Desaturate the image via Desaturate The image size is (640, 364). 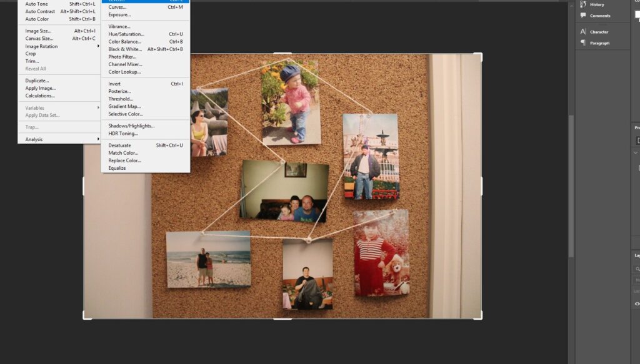click(145, 145)
